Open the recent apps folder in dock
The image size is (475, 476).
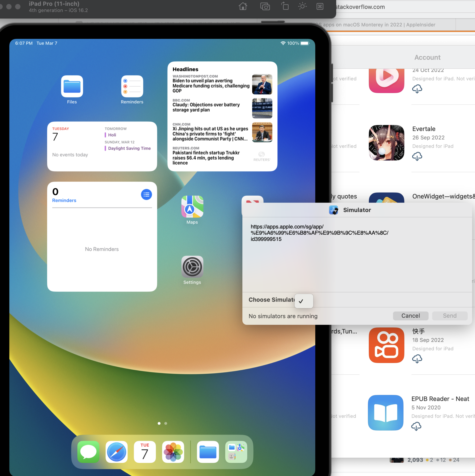[236, 452]
